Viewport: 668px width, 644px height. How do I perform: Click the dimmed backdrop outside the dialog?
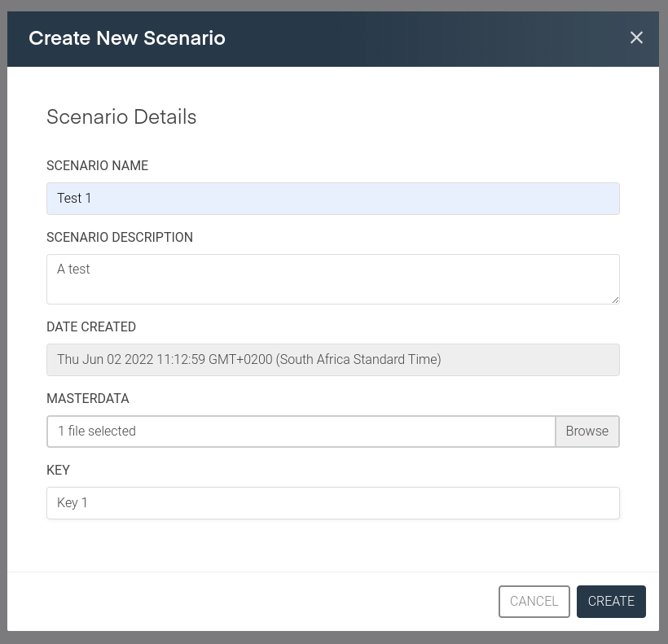(x=663, y=326)
